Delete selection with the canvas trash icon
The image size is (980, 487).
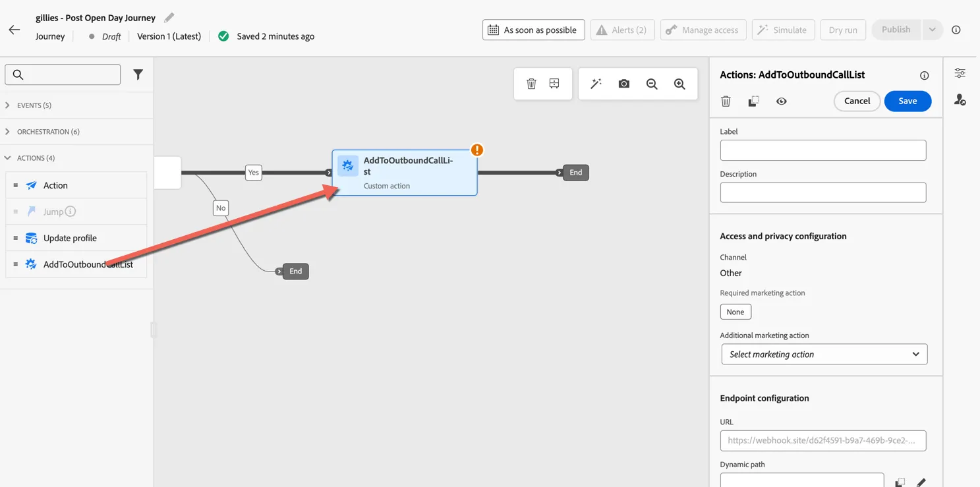(x=531, y=84)
